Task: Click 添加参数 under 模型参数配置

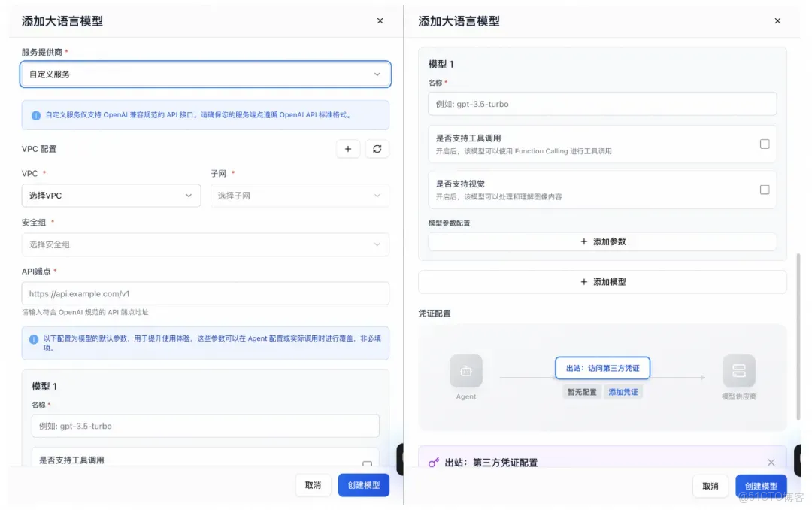Action: click(602, 241)
